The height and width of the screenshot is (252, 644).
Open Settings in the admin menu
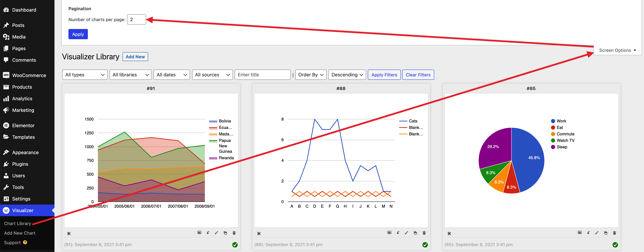tap(27, 199)
